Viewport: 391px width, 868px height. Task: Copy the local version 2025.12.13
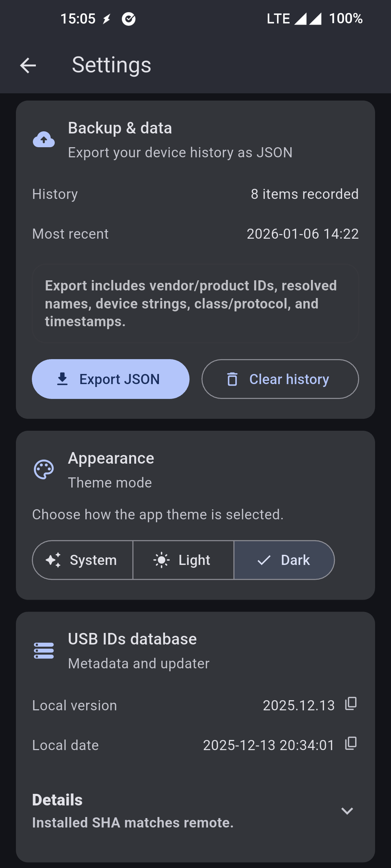[x=351, y=704]
